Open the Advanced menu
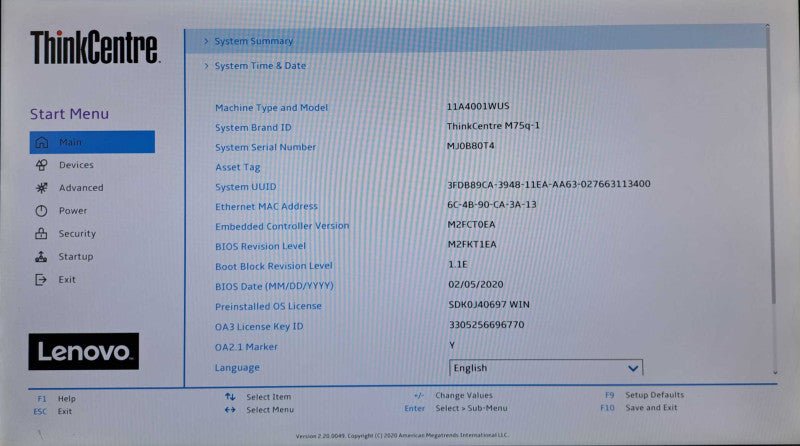 point(81,188)
